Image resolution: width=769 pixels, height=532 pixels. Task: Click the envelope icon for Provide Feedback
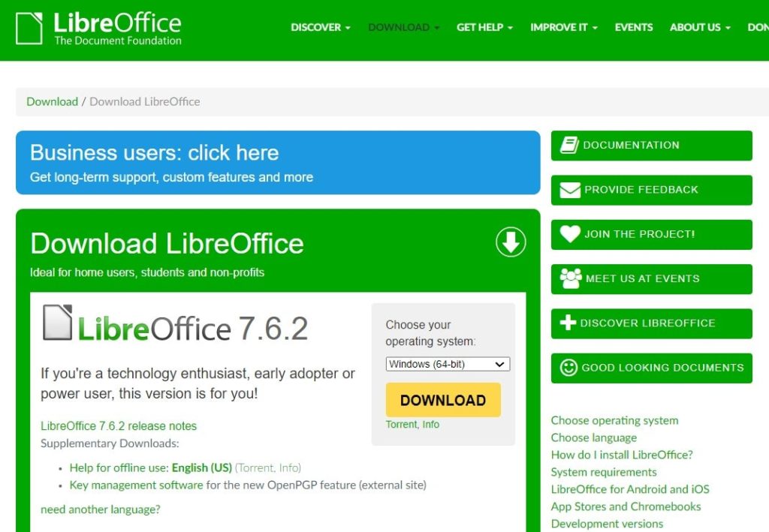pyautogui.click(x=570, y=190)
